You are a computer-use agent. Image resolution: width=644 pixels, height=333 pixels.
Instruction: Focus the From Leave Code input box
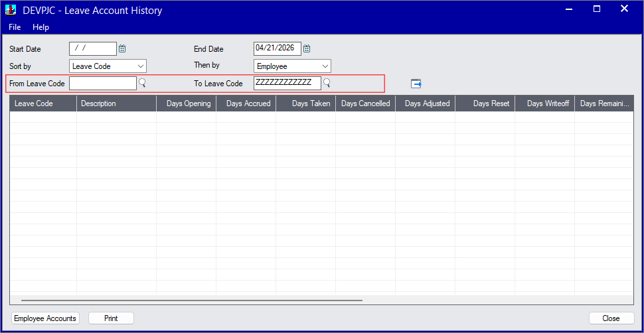103,83
